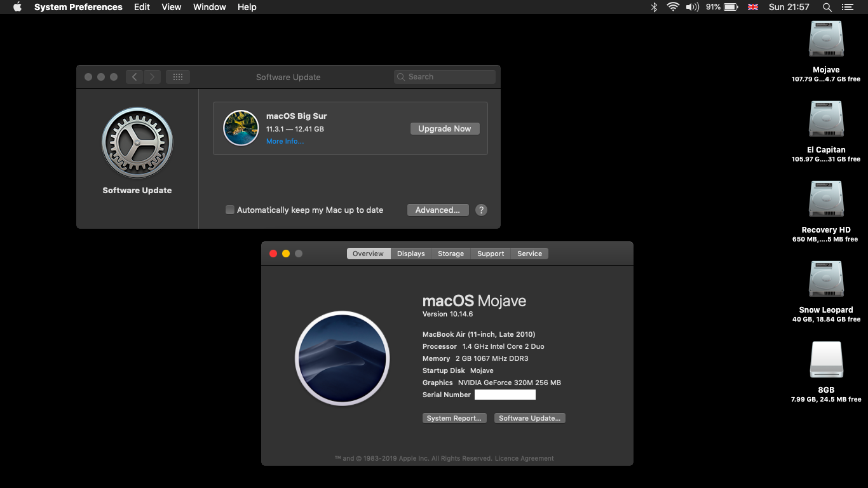868x488 pixels.
Task: Click the menu bar clock Sun 21:57
Action: 789,7
